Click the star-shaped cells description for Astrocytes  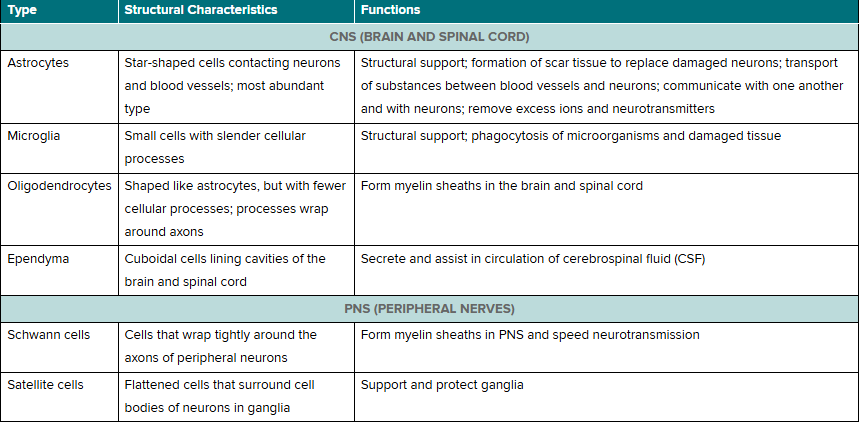tap(233, 86)
